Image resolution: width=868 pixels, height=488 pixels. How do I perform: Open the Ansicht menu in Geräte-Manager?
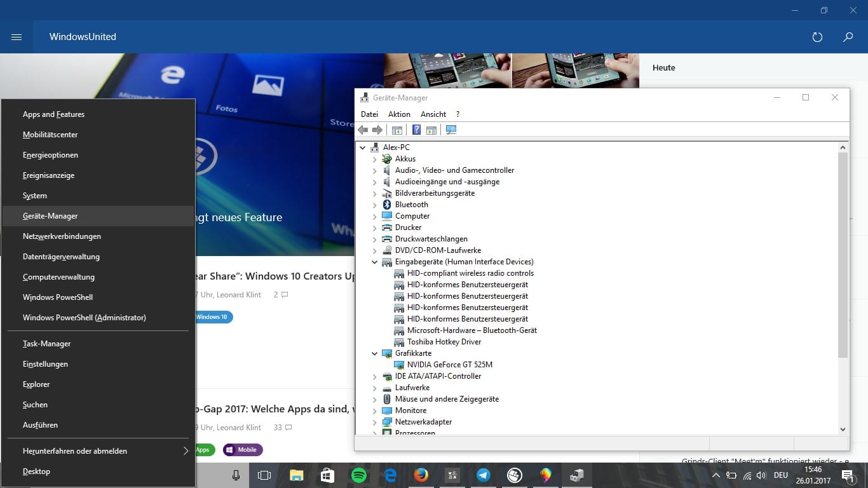433,114
